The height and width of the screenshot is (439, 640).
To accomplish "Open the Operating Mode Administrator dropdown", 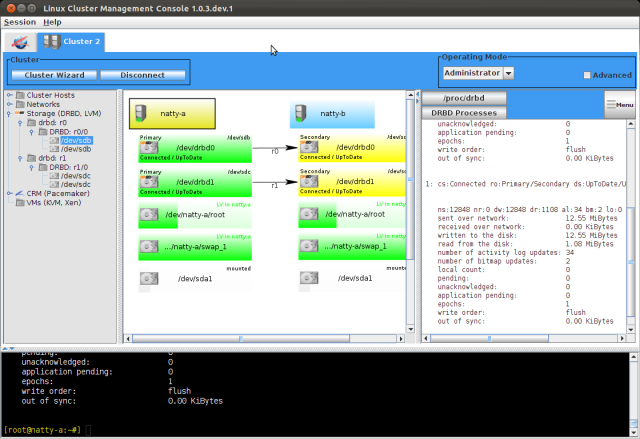I will 509,73.
